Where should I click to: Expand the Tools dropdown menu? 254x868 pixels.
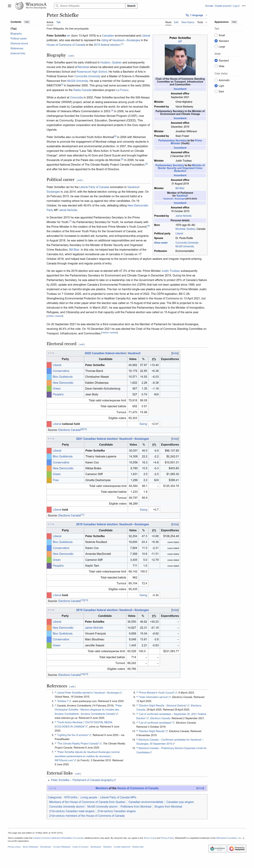tap(202, 22)
